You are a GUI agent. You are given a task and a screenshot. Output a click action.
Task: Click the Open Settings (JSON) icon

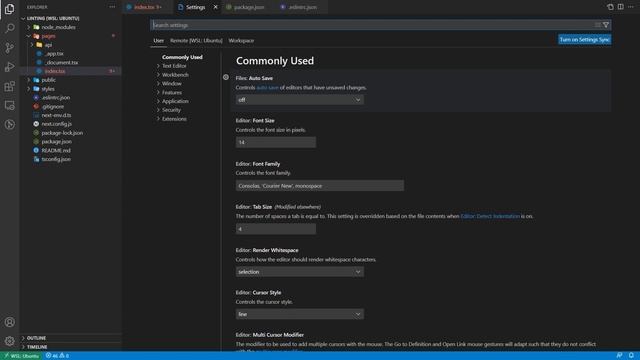coord(610,7)
